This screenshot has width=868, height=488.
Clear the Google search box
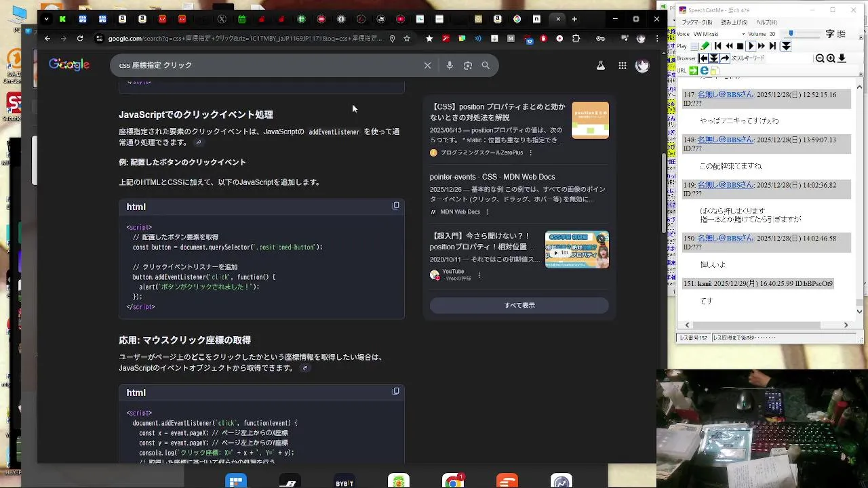(x=427, y=66)
